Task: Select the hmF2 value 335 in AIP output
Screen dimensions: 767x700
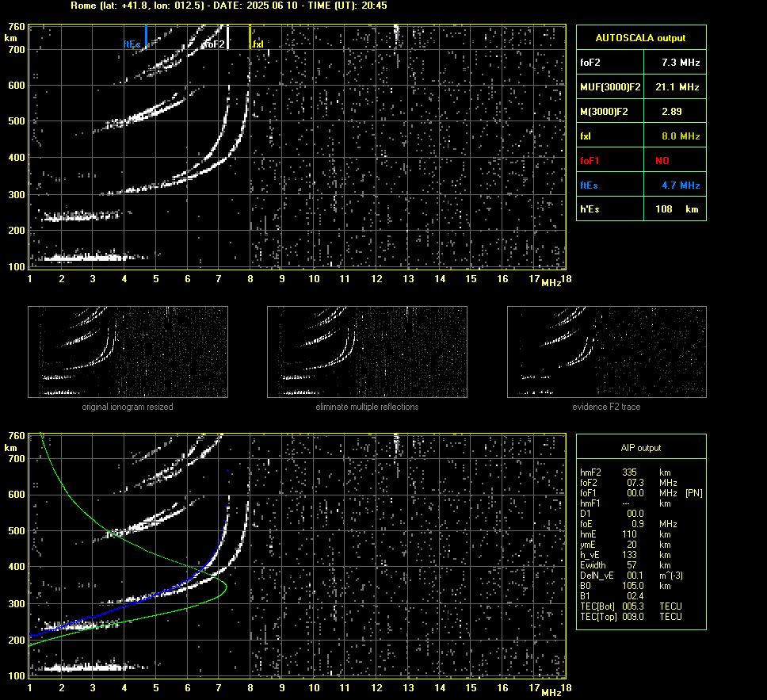Action: point(630,472)
